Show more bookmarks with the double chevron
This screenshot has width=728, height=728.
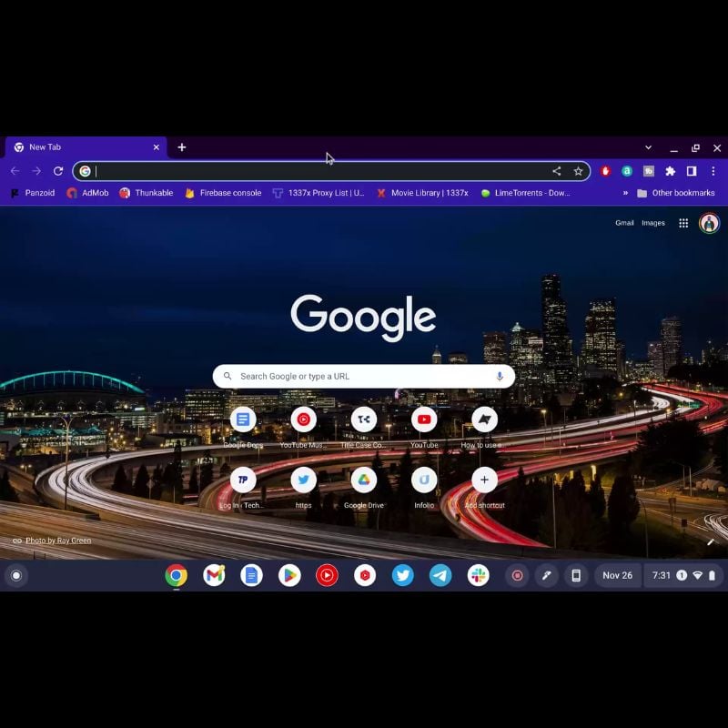coord(625,193)
